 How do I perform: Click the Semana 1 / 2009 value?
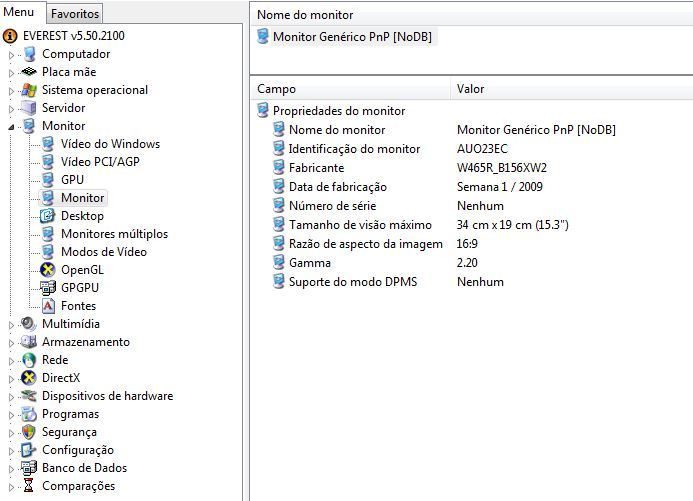coord(499,187)
